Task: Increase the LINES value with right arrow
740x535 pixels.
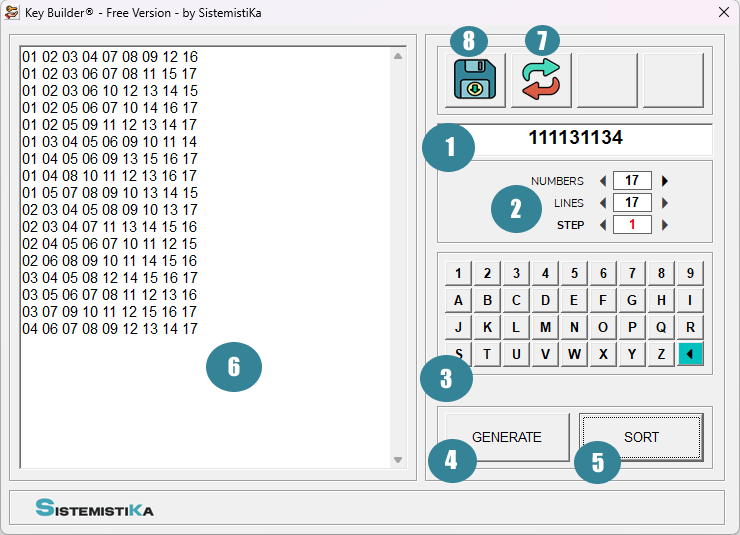Action: click(665, 203)
